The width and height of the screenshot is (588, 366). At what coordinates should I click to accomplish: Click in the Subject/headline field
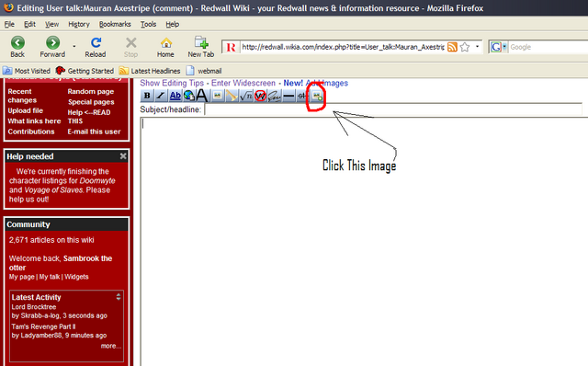(x=393, y=109)
